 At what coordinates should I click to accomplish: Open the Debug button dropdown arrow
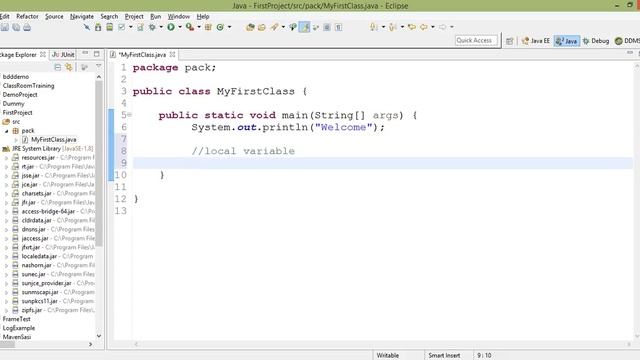tap(161, 27)
